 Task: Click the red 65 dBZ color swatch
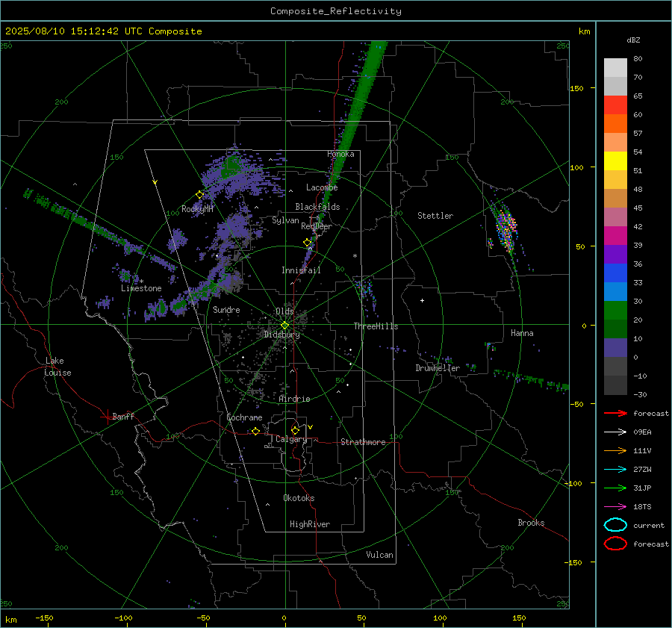point(615,105)
